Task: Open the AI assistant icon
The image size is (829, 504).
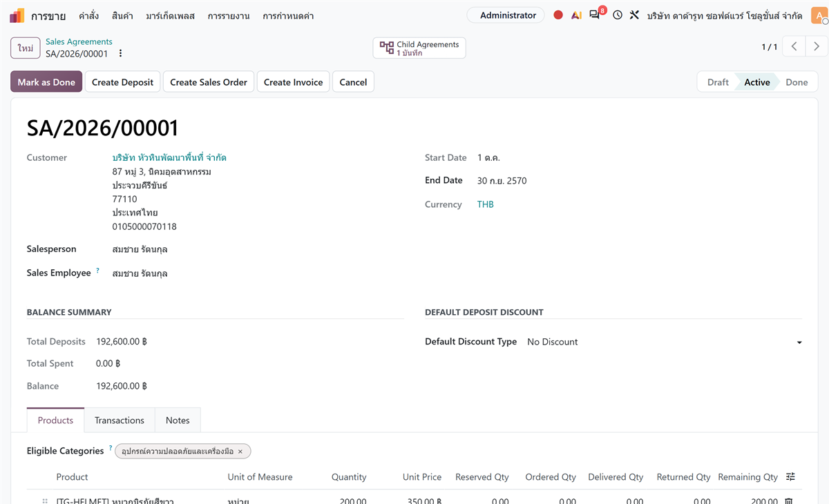Action: 576,15
